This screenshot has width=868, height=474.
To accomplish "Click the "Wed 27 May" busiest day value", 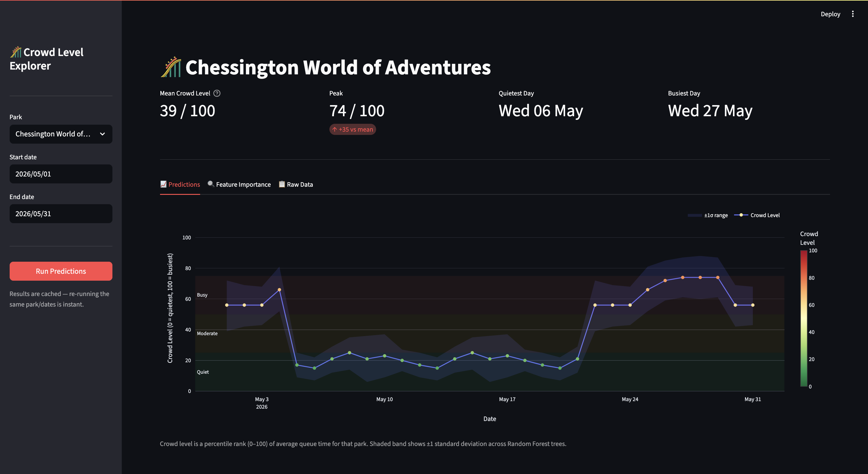I will pyautogui.click(x=710, y=111).
